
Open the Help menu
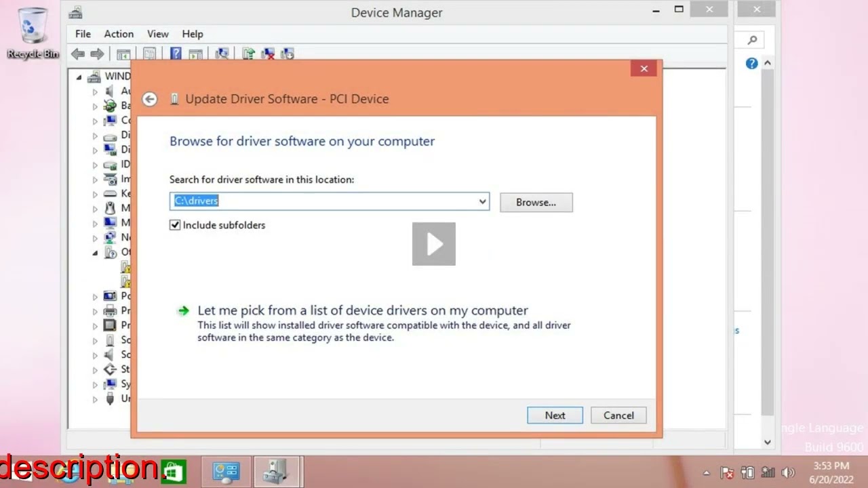(193, 34)
